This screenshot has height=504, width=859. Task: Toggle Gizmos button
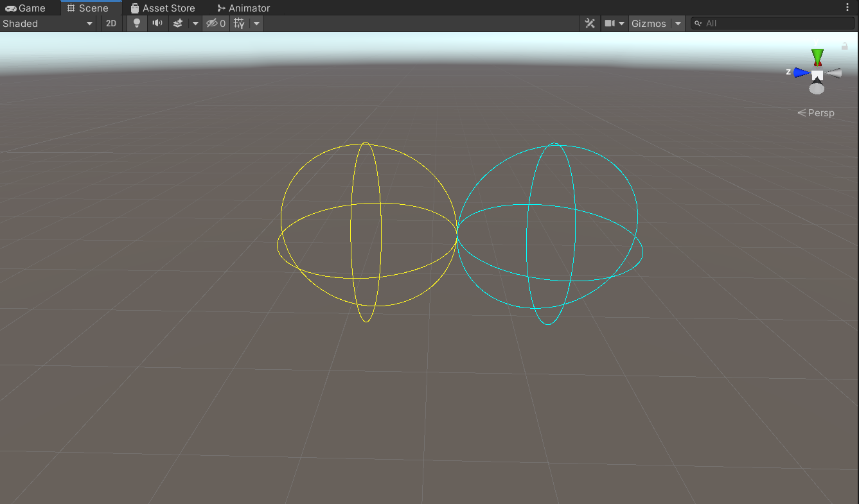point(649,24)
